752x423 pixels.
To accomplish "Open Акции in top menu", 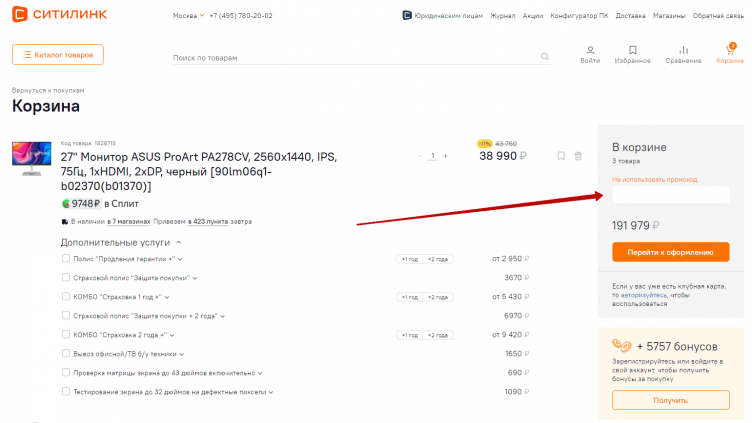I will 533,15.
